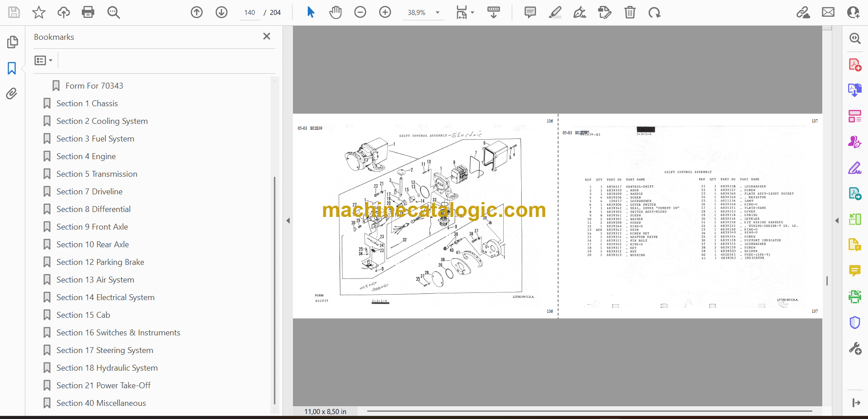This screenshot has height=419, width=868.
Task: Jump to Section 2 Cooling System
Action: click(102, 121)
